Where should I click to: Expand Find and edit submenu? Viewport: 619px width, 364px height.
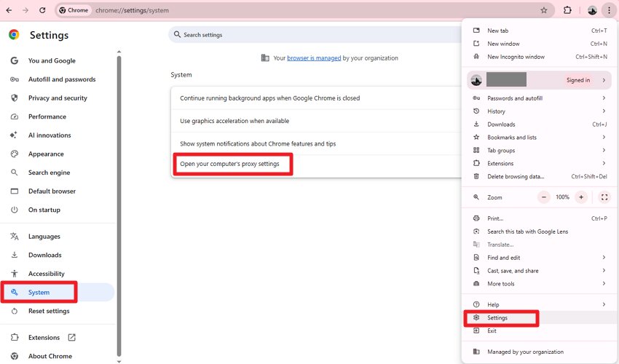click(x=539, y=258)
